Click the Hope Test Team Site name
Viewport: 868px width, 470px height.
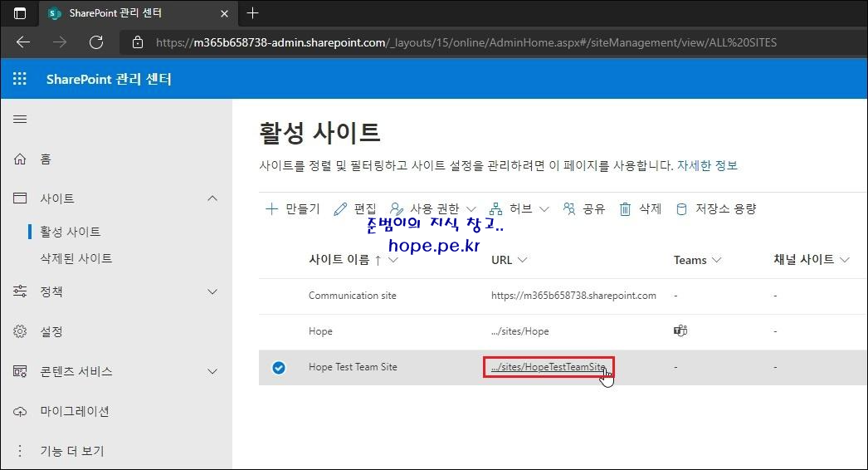[353, 367]
